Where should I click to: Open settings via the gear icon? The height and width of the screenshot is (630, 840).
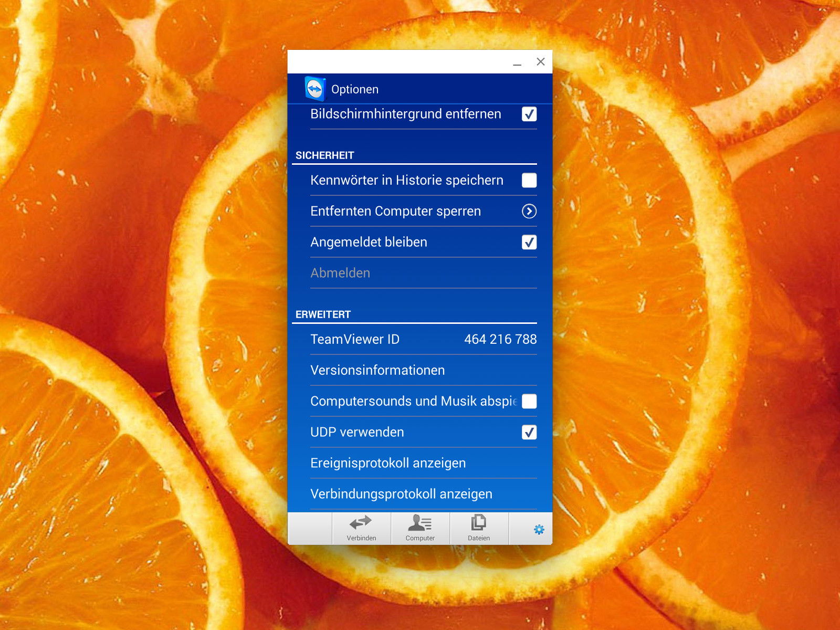click(x=539, y=530)
